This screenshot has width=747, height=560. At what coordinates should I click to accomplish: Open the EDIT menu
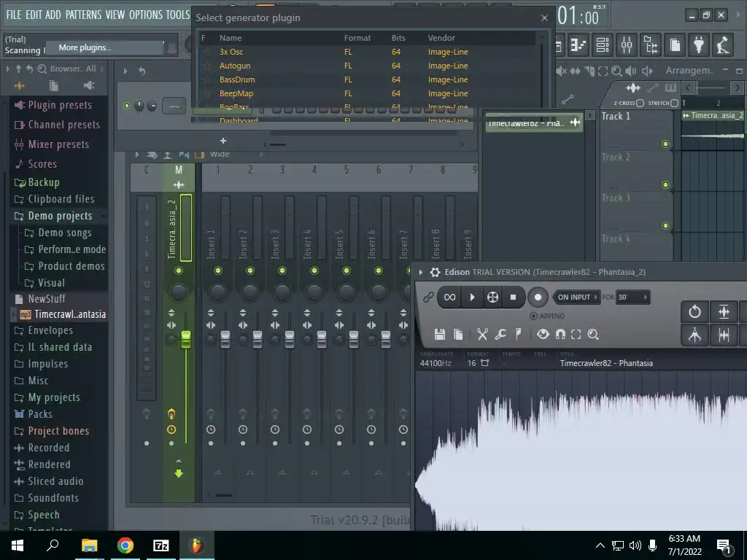[34, 15]
